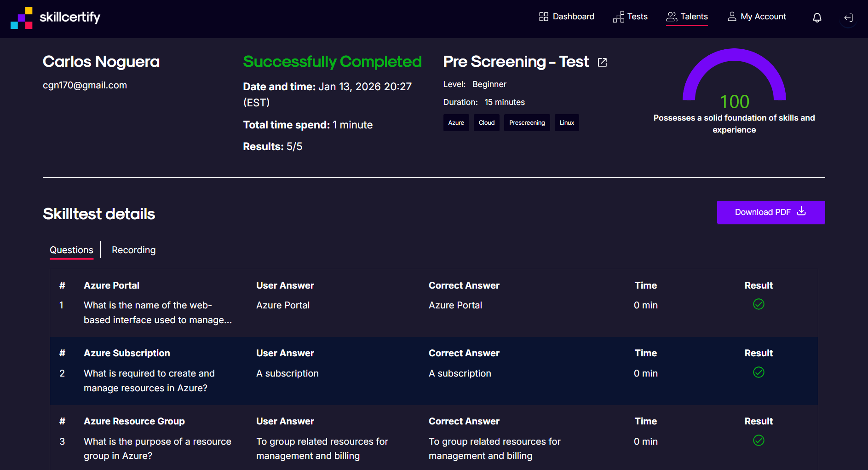Click the skillcertify logo

[x=55, y=17]
